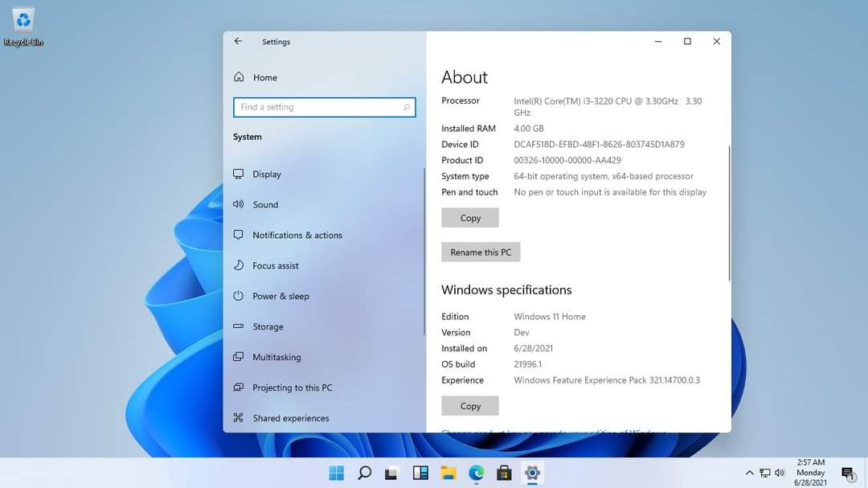The width and height of the screenshot is (868, 488).
Task: Select the Projecting to this PC icon
Action: [238, 388]
